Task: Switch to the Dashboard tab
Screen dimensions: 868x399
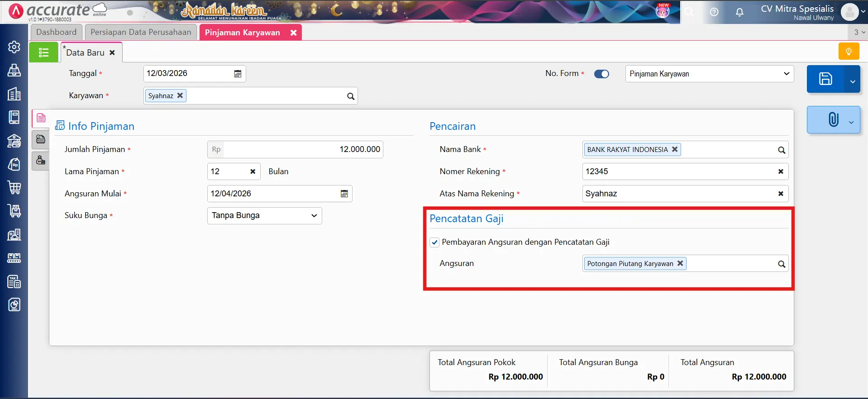Action: (x=56, y=32)
